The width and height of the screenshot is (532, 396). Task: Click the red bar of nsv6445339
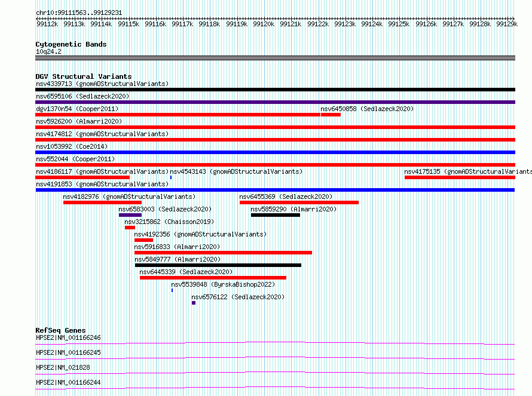point(213,278)
